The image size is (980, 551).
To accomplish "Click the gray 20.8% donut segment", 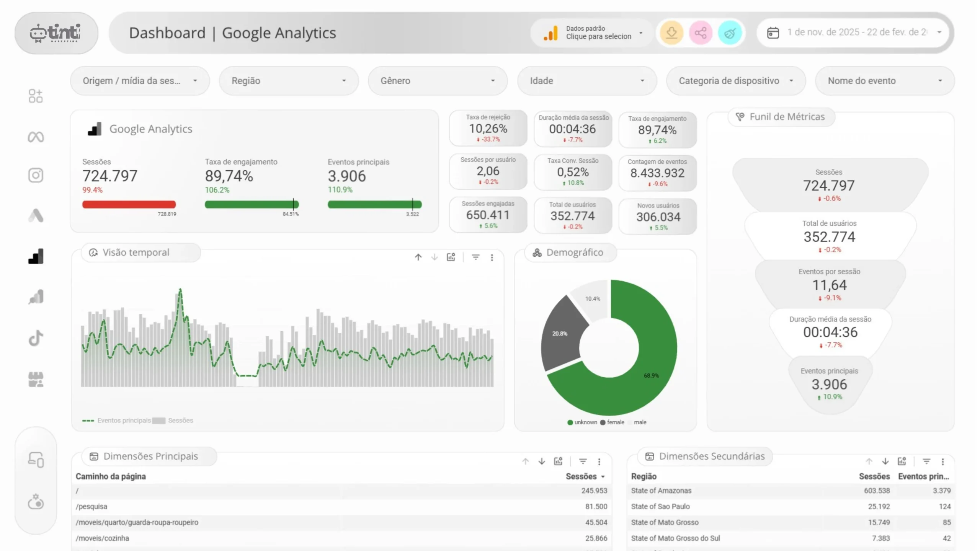I will pyautogui.click(x=561, y=334).
